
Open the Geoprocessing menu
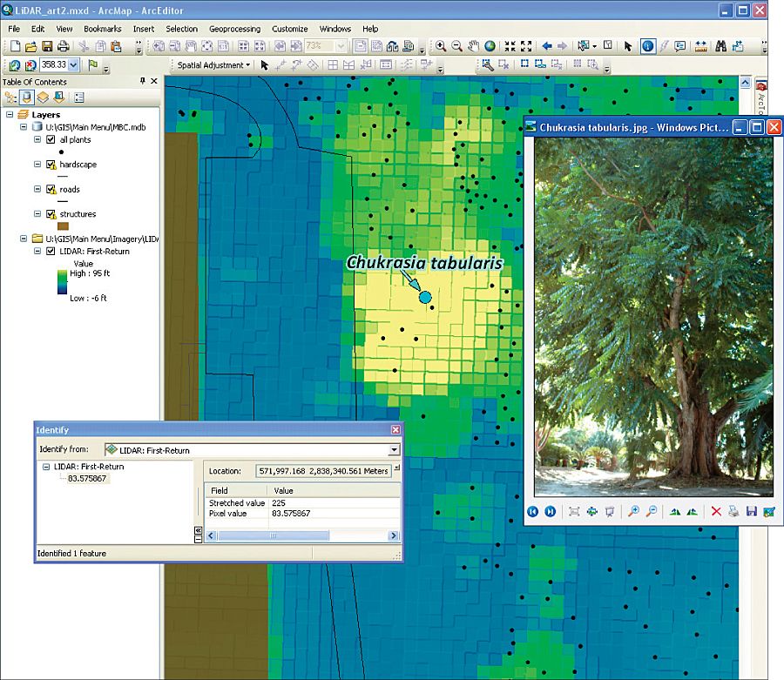click(x=234, y=29)
